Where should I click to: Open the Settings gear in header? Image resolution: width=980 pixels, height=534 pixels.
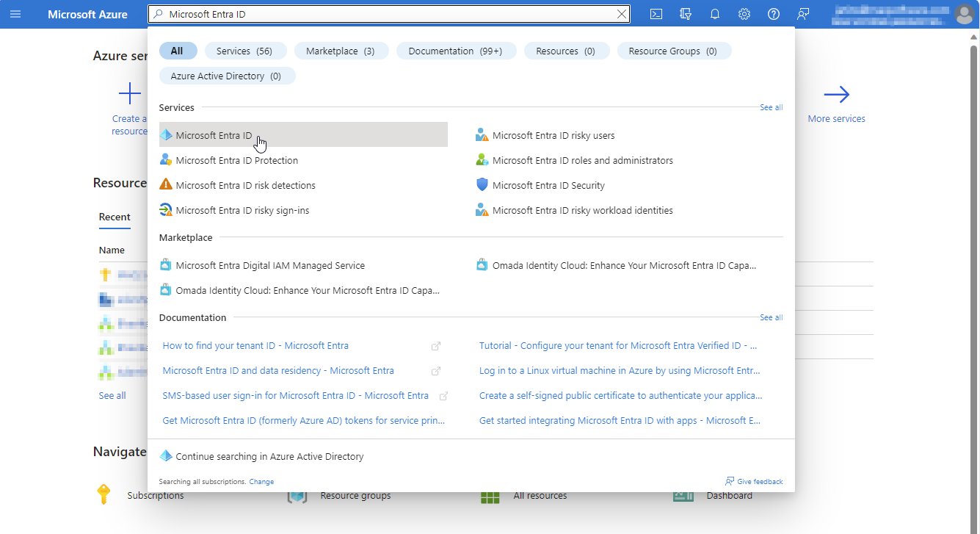click(744, 14)
